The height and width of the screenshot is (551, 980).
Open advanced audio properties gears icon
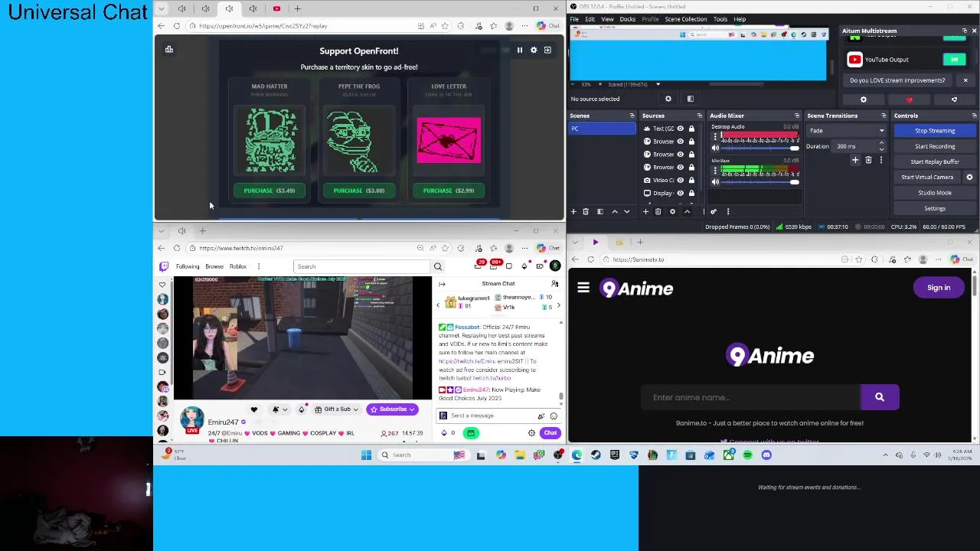coord(714,212)
